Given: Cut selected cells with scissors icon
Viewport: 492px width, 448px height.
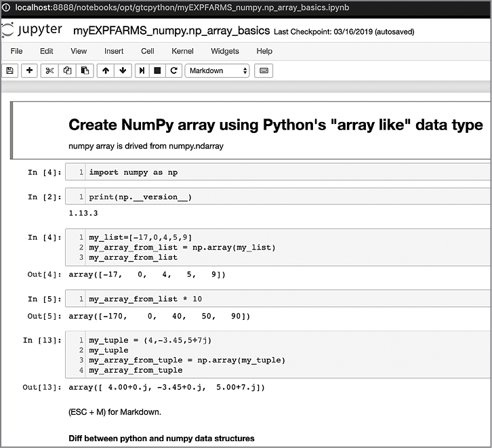Looking at the screenshot, I should pyautogui.click(x=49, y=70).
